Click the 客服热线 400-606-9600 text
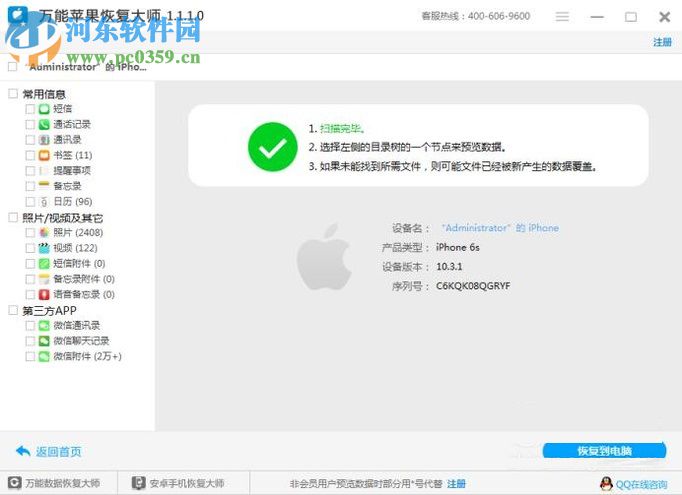The width and height of the screenshot is (682, 495). pos(476,17)
